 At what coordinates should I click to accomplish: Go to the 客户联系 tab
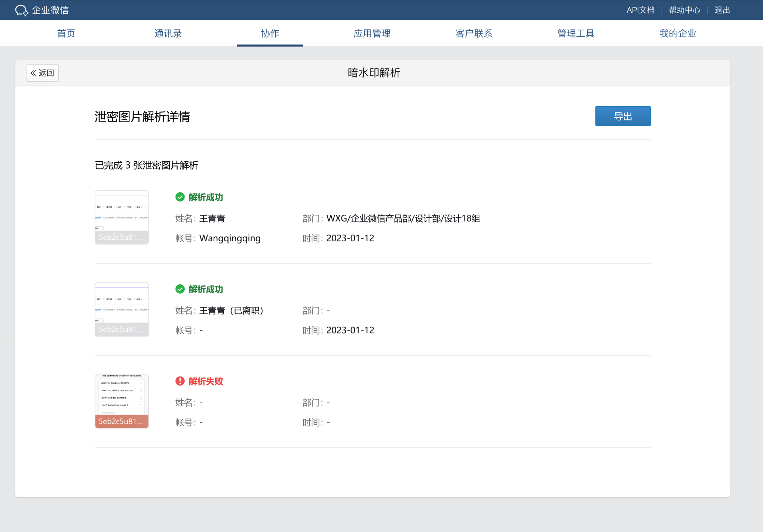pyautogui.click(x=474, y=33)
